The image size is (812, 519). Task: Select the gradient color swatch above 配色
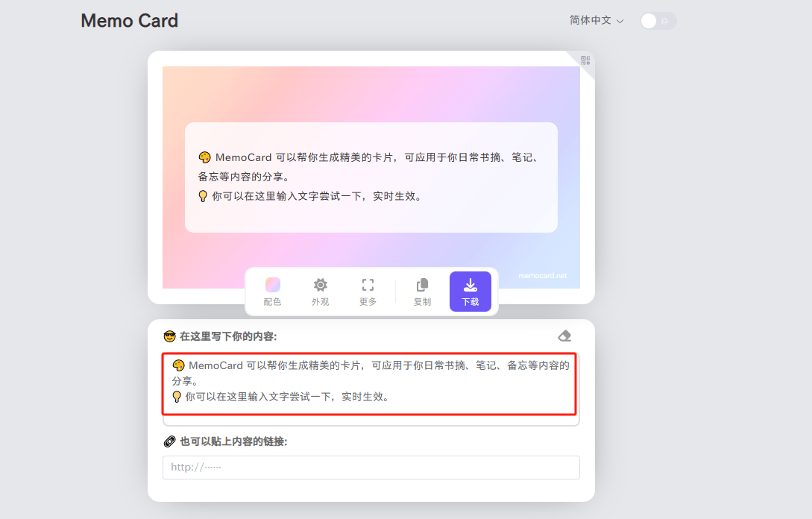[x=272, y=283]
